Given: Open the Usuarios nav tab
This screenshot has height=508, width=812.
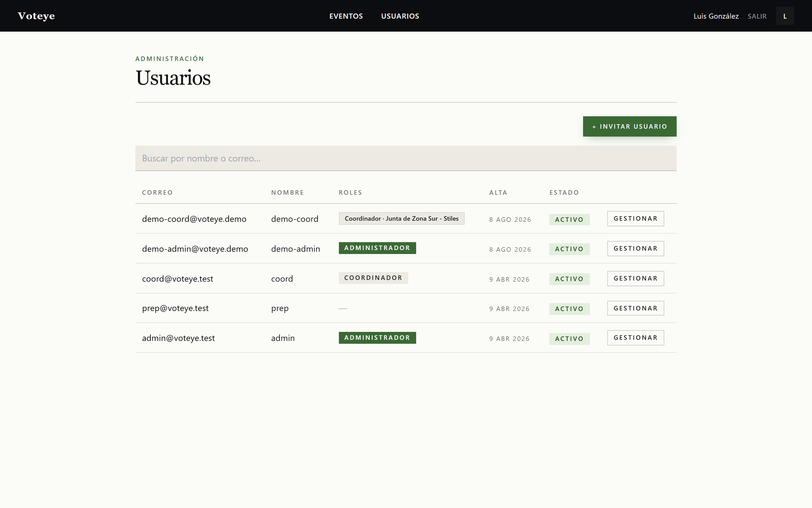Looking at the screenshot, I should pos(400,16).
